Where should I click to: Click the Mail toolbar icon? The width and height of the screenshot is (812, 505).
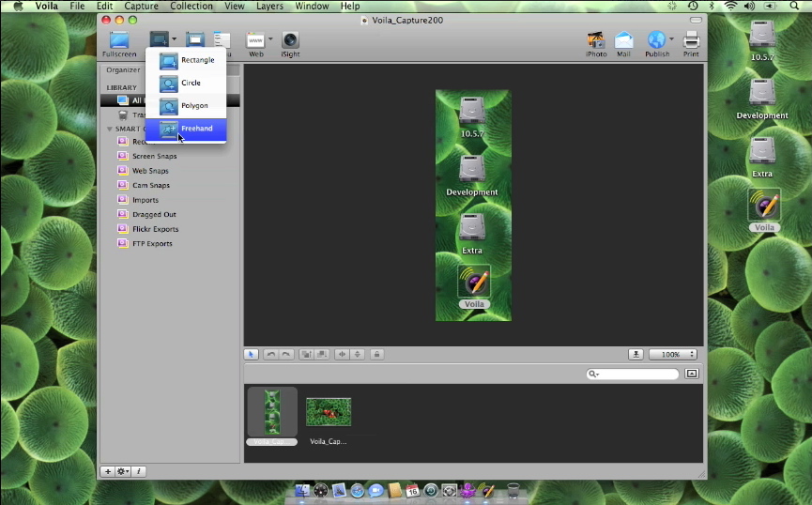point(623,39)
